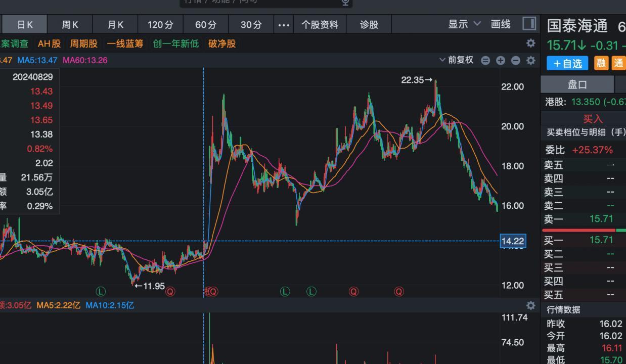This screenshot has width=626, height=364.
Task: Click the 国泰海通 stock name title
Action: pyautogui.click(x=577, y=26)
